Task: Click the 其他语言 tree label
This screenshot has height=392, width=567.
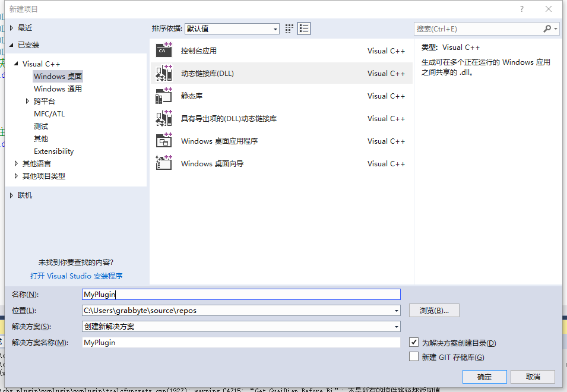Action: coord(37,163)
